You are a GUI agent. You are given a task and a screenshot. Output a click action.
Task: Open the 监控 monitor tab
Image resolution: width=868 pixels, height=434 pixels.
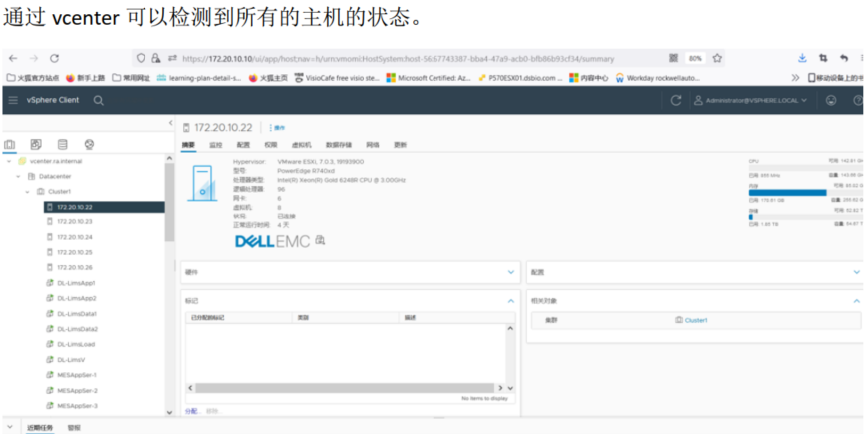click(x=215, y=145)
